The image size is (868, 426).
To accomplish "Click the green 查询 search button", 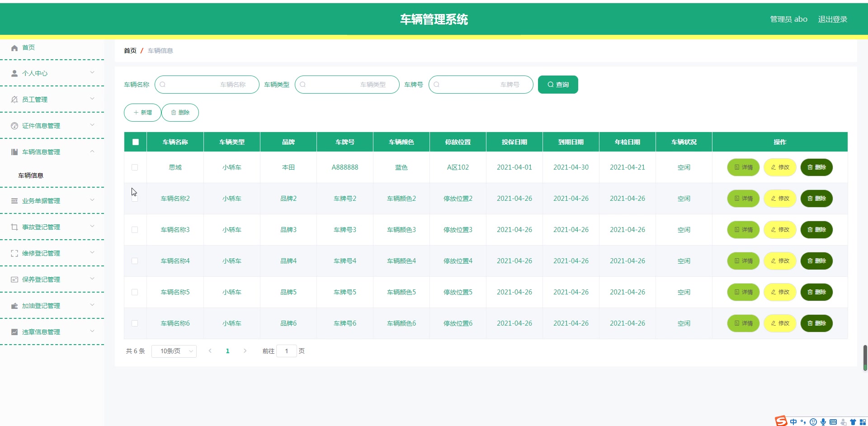I will tap(558, 85).
